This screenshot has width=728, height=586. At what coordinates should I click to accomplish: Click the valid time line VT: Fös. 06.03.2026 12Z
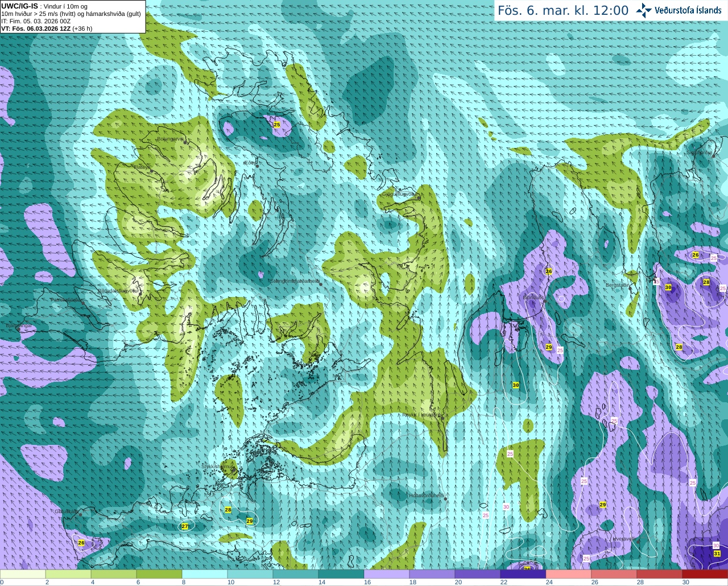pos(36,28)
